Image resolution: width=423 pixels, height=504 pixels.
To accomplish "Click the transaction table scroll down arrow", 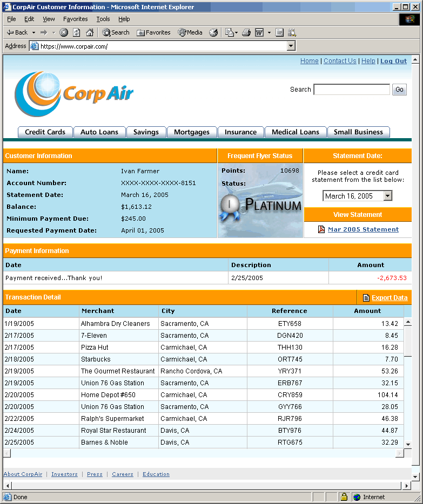I will (408, 445).
